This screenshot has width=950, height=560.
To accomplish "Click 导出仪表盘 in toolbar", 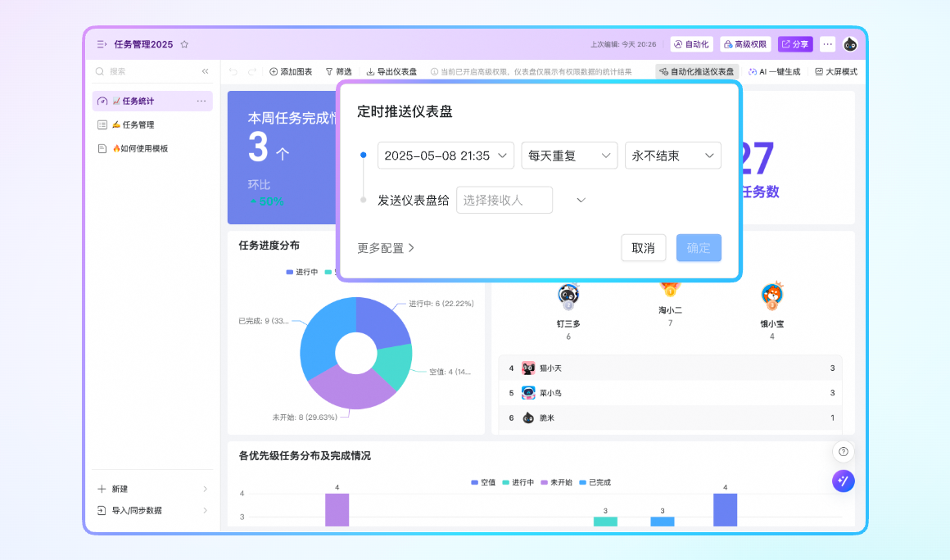I will pyautogui.click(x=391, y=71).
